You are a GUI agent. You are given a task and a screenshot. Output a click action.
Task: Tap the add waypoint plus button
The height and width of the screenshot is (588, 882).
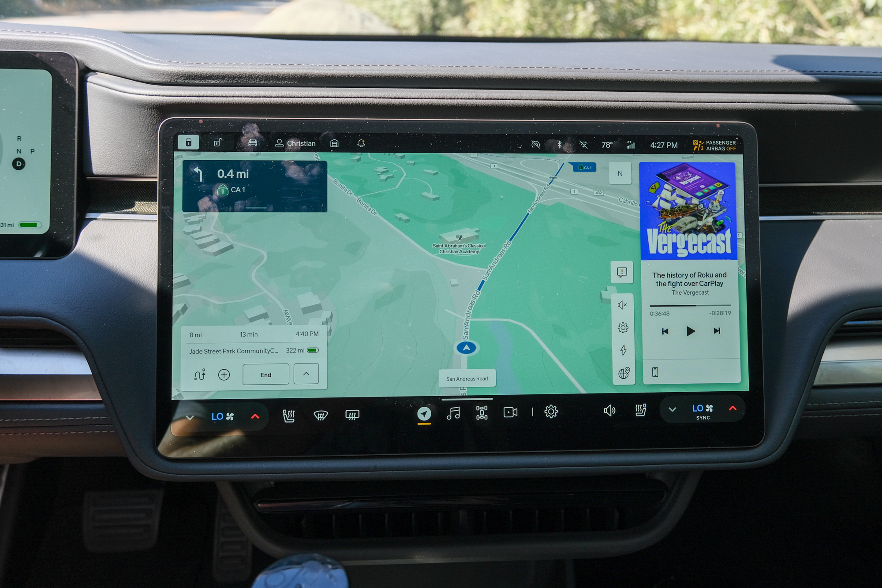[x=224, y=375]
